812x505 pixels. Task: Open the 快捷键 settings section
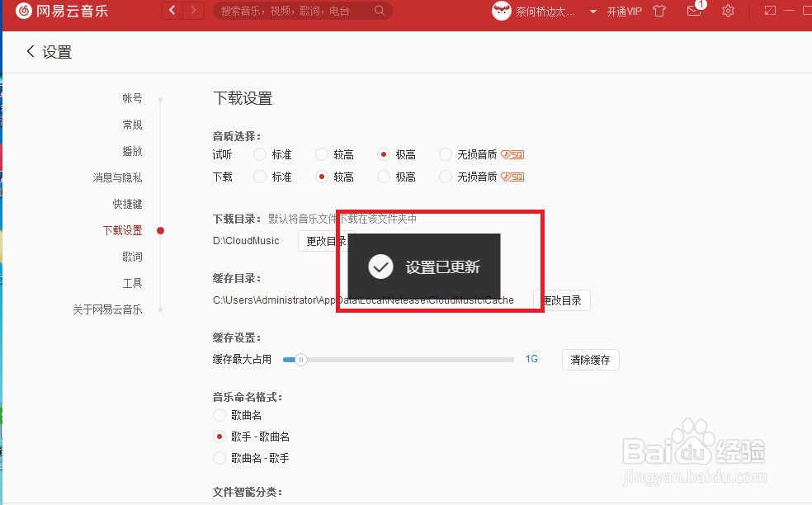(x=127, y=204)
